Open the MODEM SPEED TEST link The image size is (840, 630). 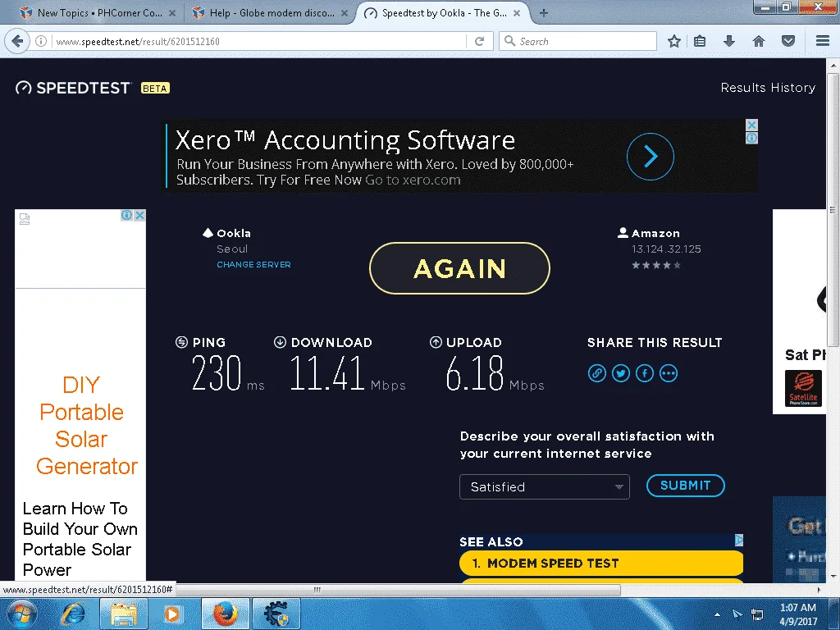pos(601,563)
